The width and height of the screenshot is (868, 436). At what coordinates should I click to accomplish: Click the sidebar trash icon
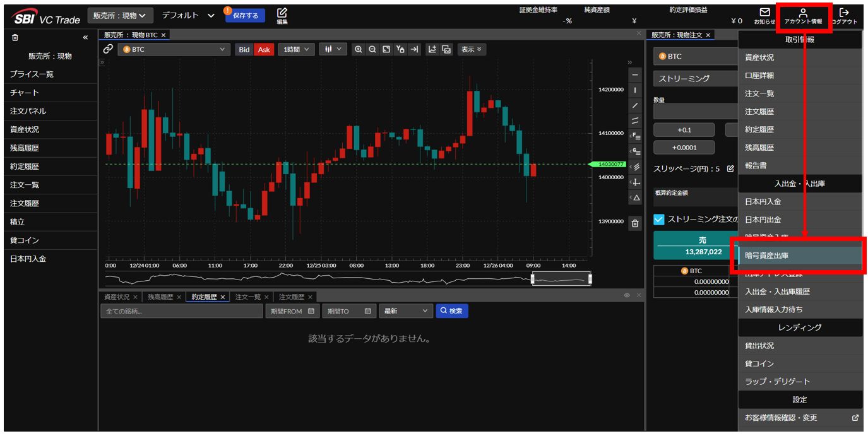point(15,37)
